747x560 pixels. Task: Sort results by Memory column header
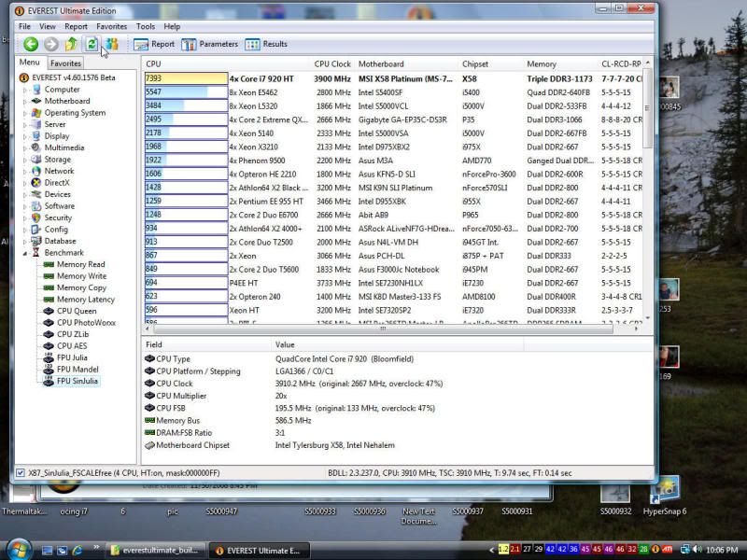(x=542, y=64)
